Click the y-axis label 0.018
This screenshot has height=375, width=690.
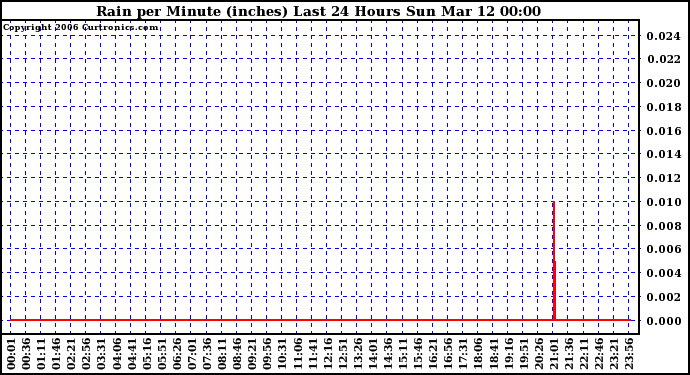664,107
